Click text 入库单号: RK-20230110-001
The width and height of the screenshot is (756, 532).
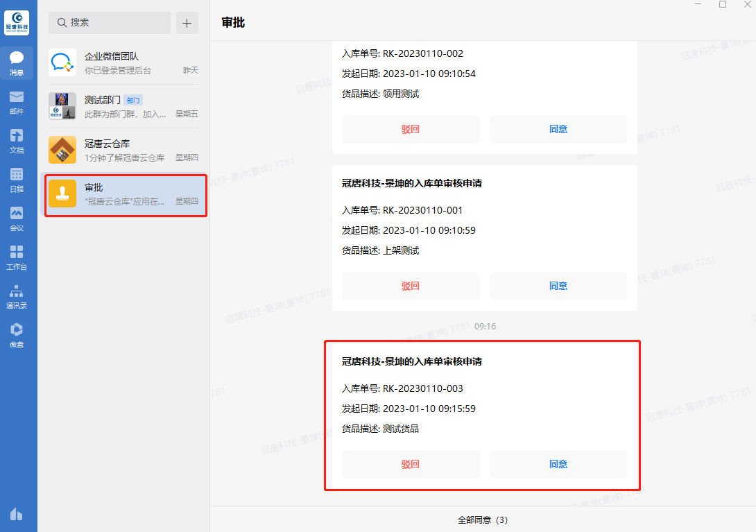(x=402, y=210)
